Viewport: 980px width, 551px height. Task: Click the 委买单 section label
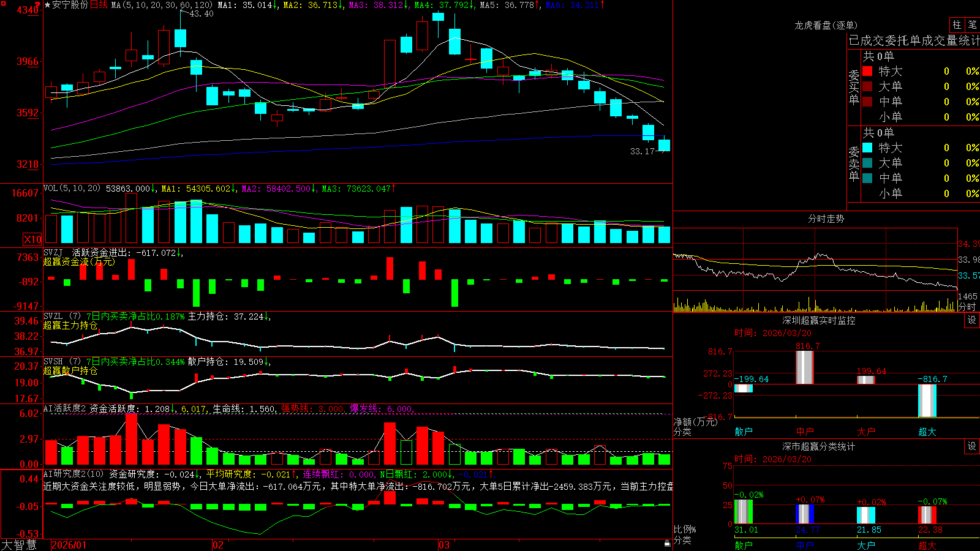(854, 87)
